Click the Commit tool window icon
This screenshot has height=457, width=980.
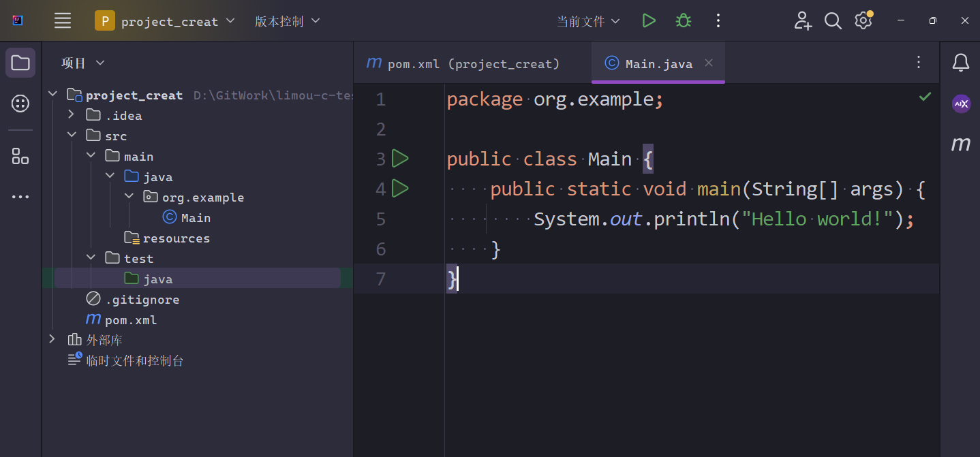click(x=20, y=104)
